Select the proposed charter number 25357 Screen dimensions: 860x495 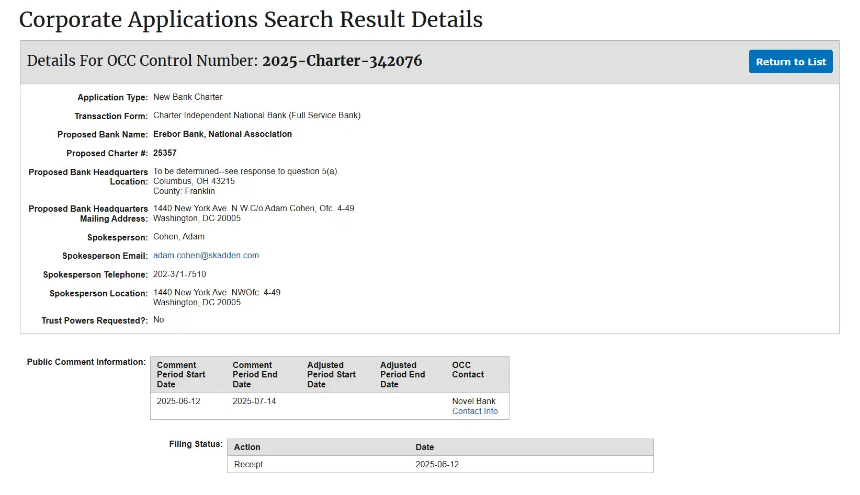[x=165, y=153]
